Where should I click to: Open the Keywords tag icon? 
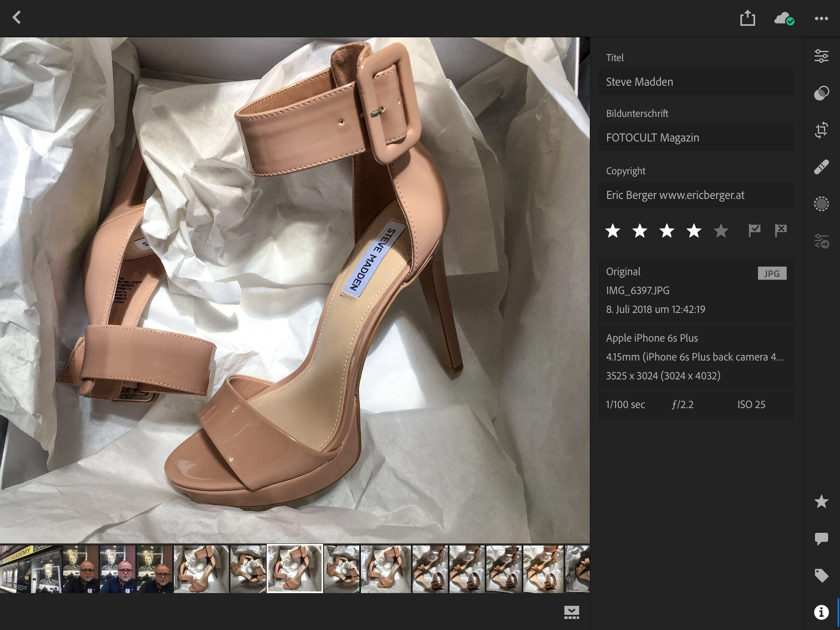coord(821,575)
